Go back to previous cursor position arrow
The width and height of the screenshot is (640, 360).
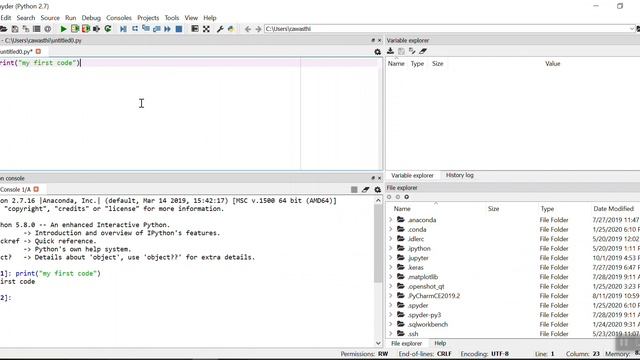248,29
